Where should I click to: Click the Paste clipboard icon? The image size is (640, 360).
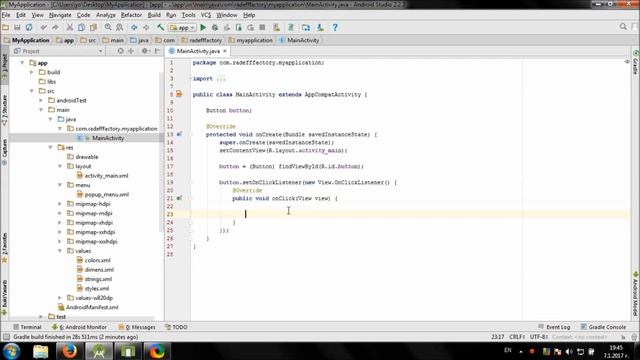(x=93, y=27)
